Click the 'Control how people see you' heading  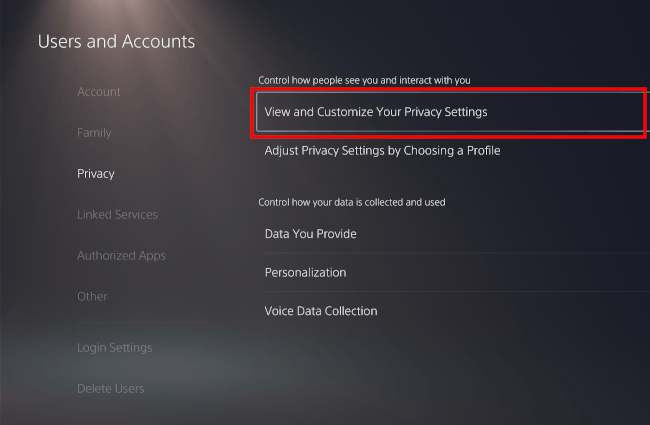tap(364, 79)
